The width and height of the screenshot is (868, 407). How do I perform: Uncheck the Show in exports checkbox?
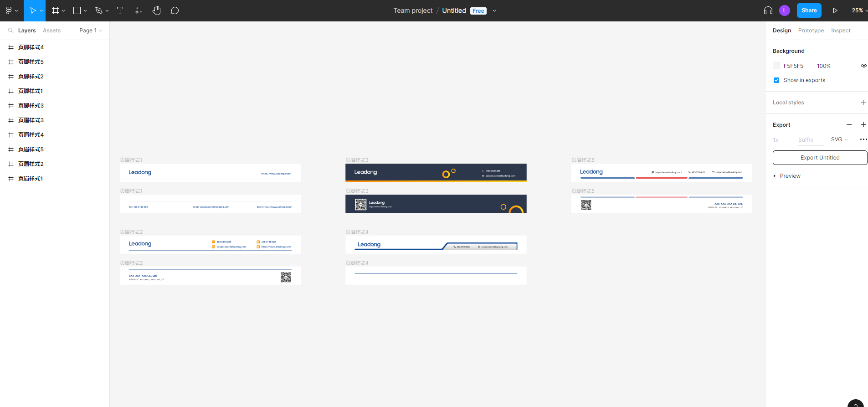[776, 80]
